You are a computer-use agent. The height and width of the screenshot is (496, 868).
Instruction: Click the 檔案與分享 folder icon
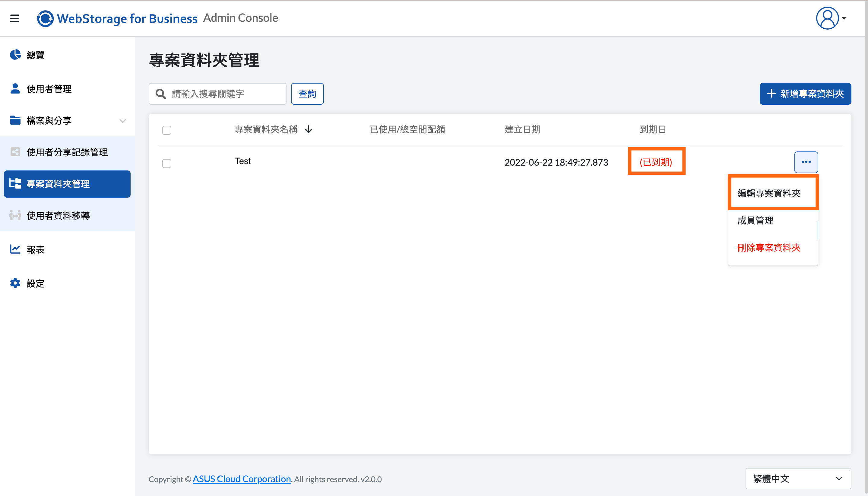pos(15,120)
